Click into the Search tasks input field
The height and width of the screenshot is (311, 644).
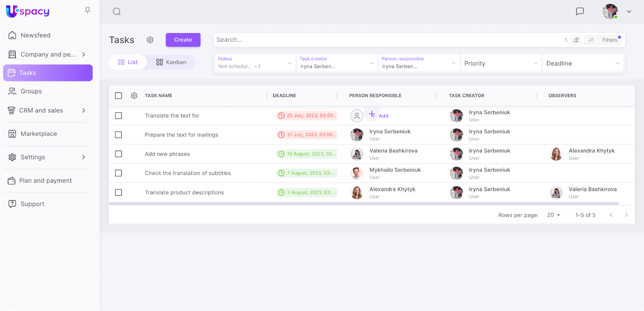tap(386, 40)
